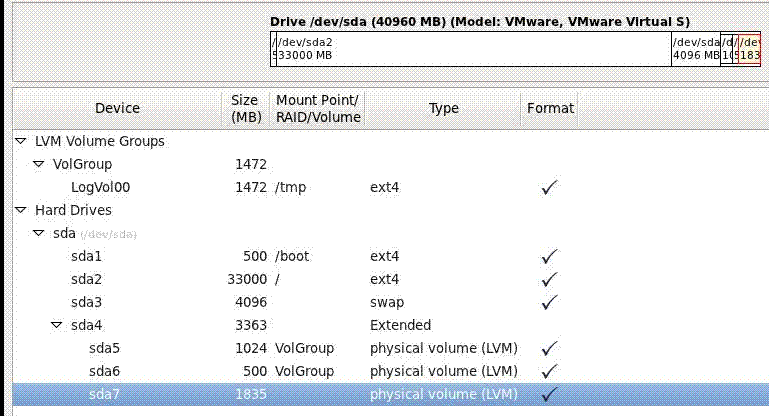This screenshot has height=416, width=769.
Task: Select the sda1 /boot partition row
Action: tap(87, 256)
